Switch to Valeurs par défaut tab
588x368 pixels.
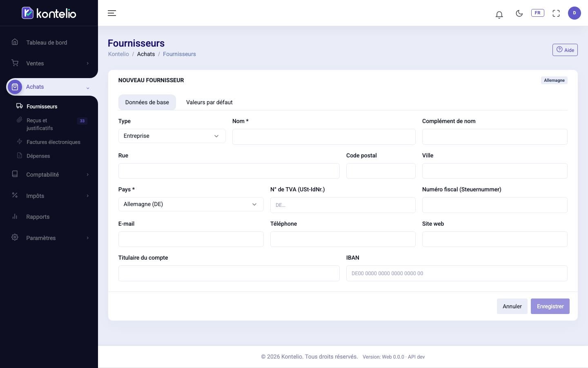[209, 102]
